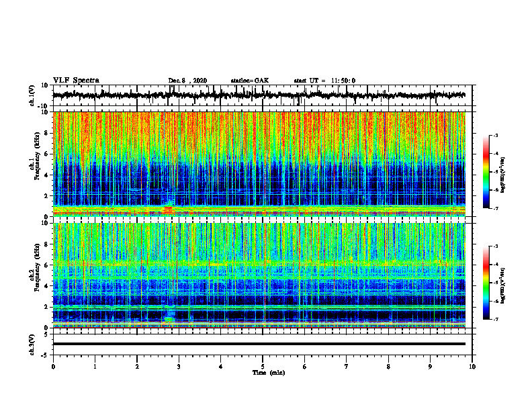
Task: Click the 'ch.1(V)' waveform axis label
Action: point(32,95)
